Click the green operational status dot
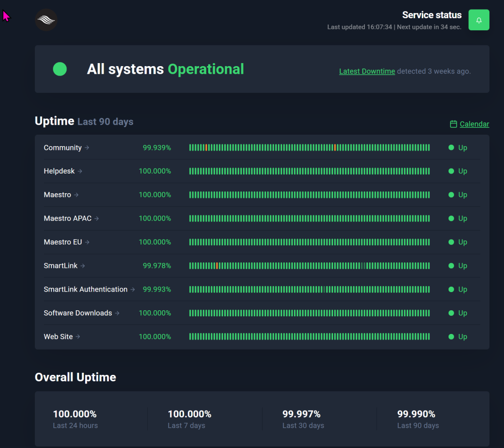 (60, 69)
